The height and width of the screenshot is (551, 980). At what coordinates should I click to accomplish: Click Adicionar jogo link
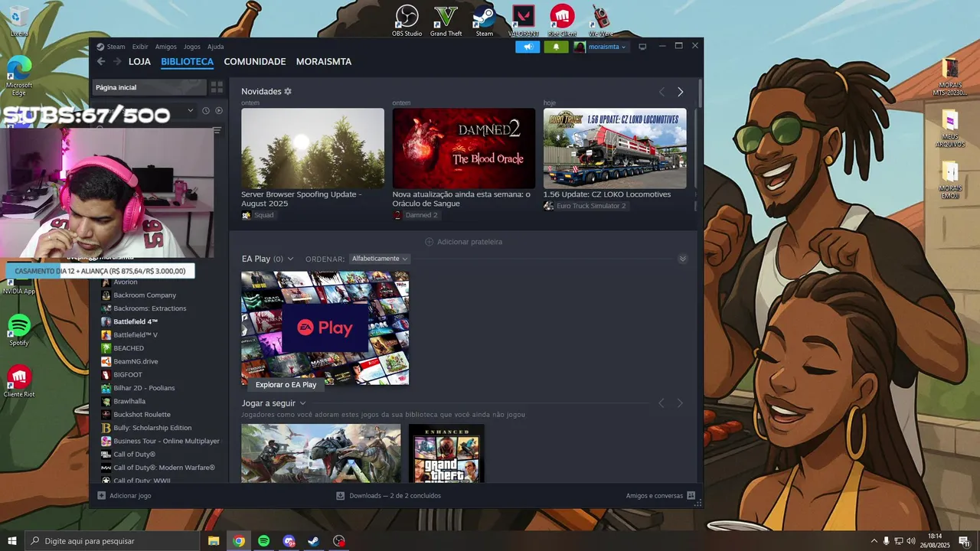point(130,496)
